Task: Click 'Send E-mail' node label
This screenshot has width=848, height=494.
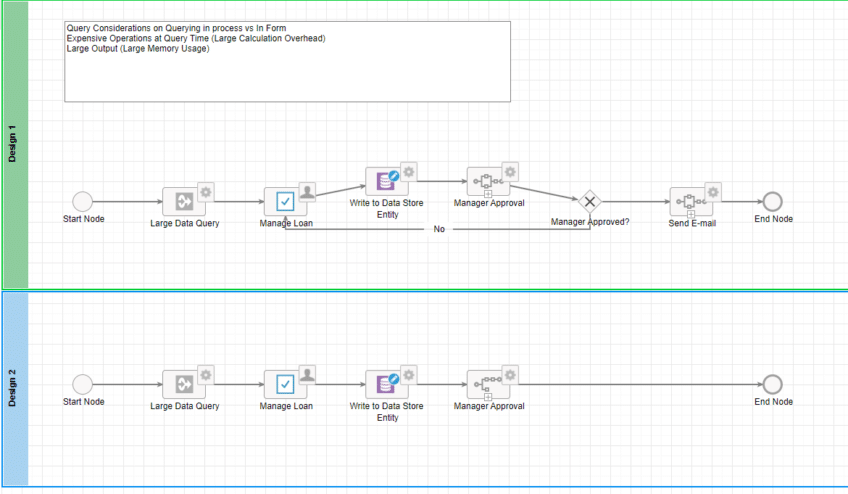Action: (x=692, y=223)
